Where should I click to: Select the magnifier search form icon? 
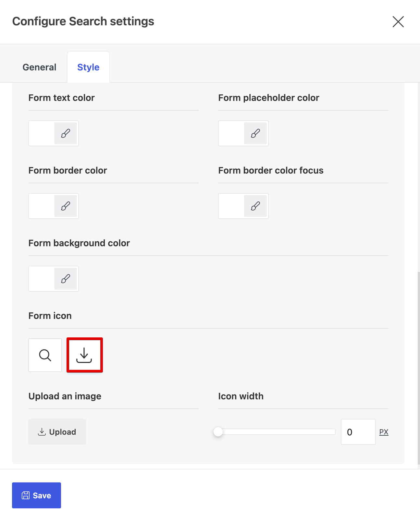pyautogui.click(x=45, y=355)
